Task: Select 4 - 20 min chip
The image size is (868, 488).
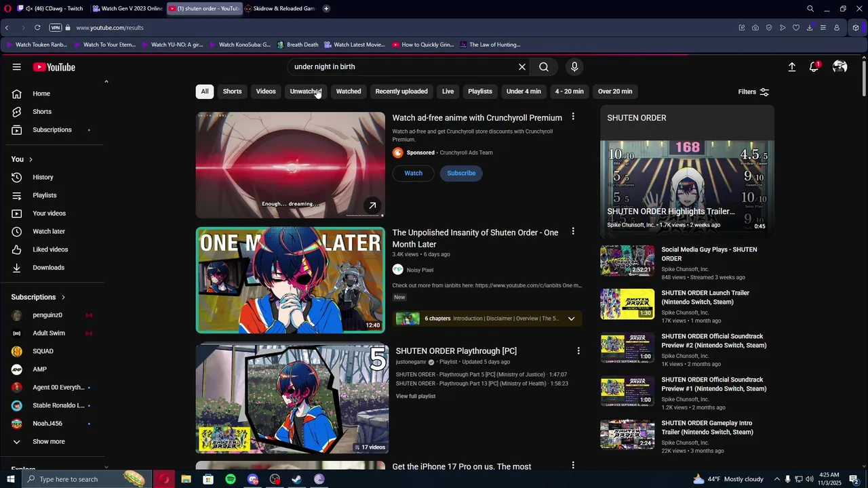Action: pos(570,91)
